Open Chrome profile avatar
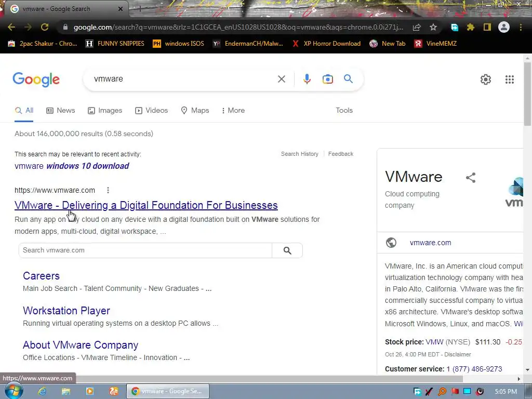 click(x=504, y=27)
